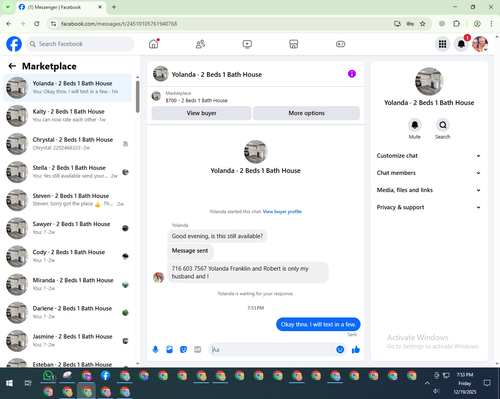Reload the page in Chrome
The width and height of the screenshot is (500, 399).
coord(37,24)
